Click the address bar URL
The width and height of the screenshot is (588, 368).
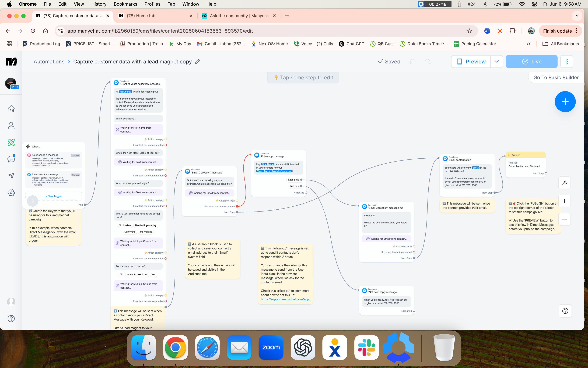coord(160,31)
